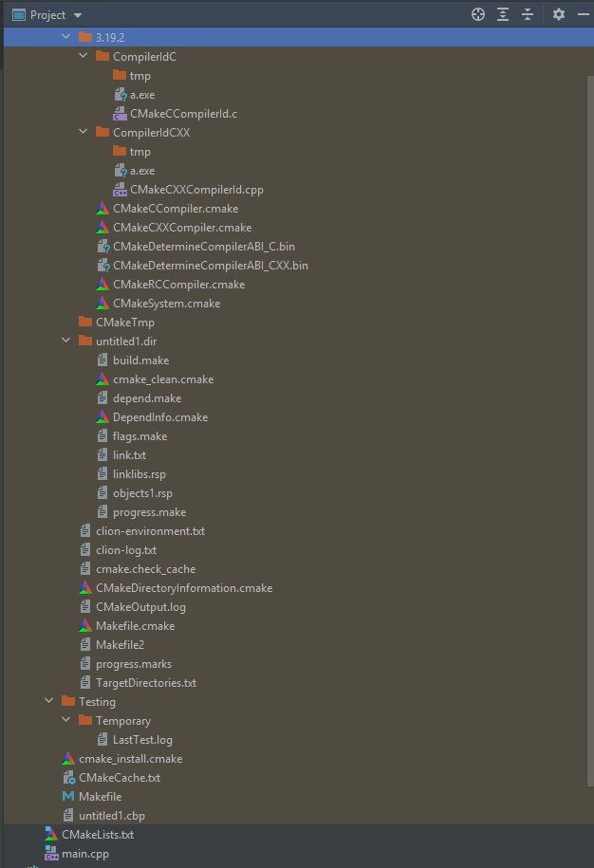This screenshot has height=868, width=594.
Task: Collapse the CompilerIdC folder
Action: (84, 55)
